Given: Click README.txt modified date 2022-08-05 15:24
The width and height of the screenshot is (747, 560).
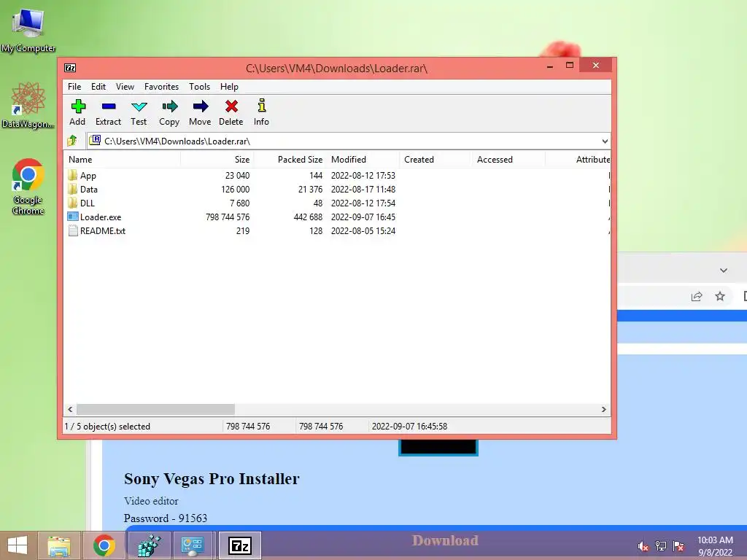Looking at the screenshot, I should coord(363,230).
